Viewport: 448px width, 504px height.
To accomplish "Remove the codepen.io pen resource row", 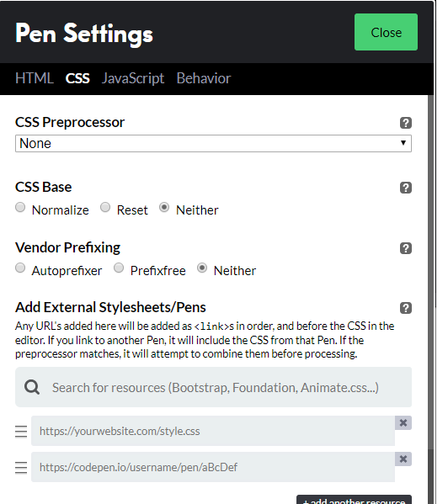I will tap(403, 459).
